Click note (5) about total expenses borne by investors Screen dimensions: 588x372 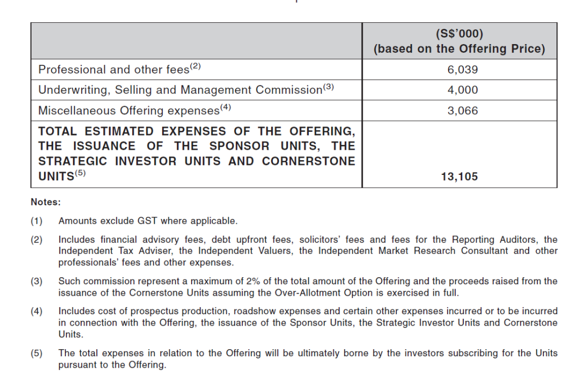click(x=308, y=359)
